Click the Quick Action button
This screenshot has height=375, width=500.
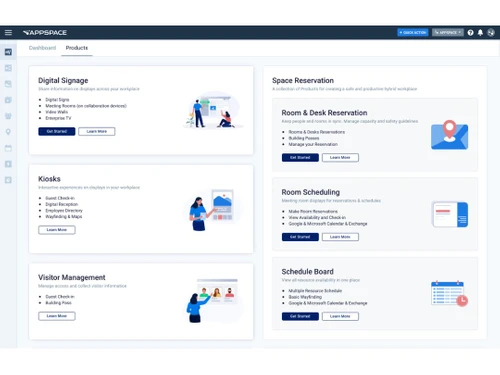click(x=413, y=32)
